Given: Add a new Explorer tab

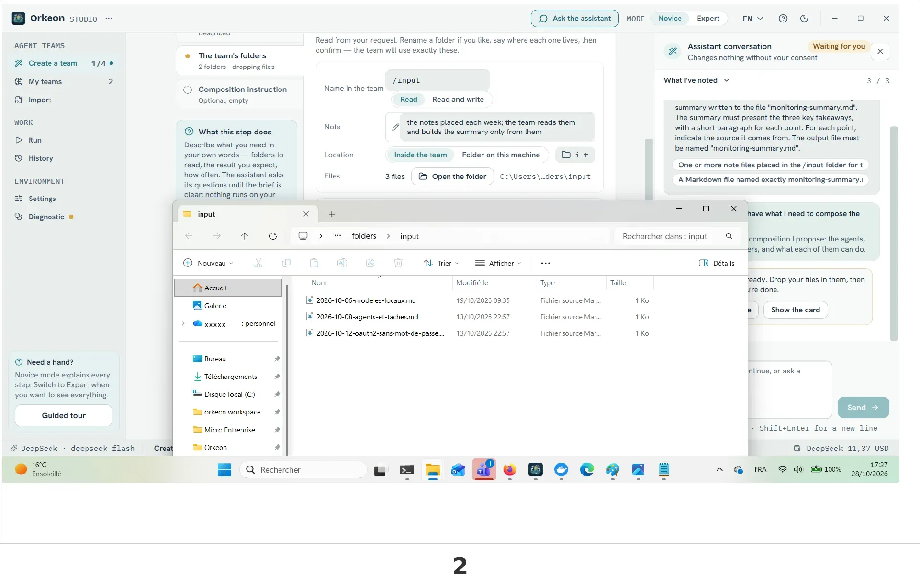Looking at the screenshot, I should (332, 214).
